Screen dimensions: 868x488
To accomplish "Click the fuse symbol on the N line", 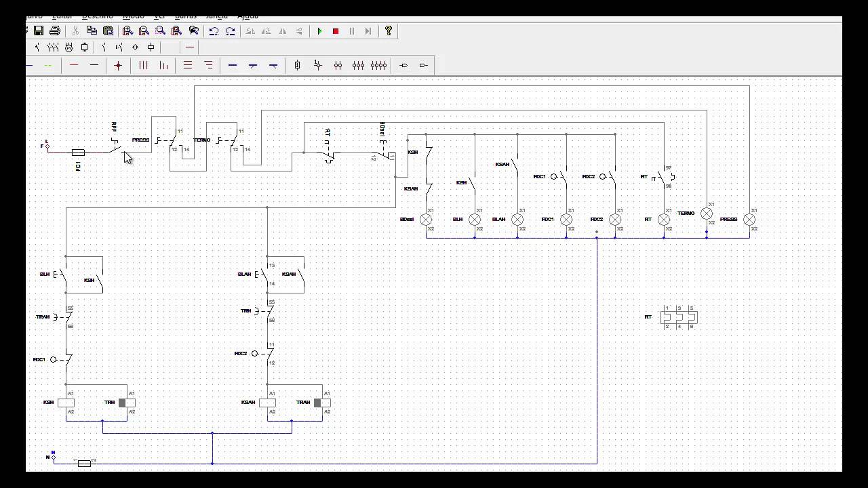I will click(x=84, y=464).
